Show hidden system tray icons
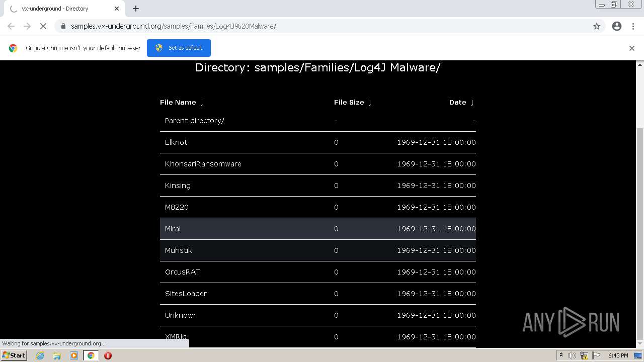Image resolution: width=644 pixels, height=362 pixels. point(561,355)
